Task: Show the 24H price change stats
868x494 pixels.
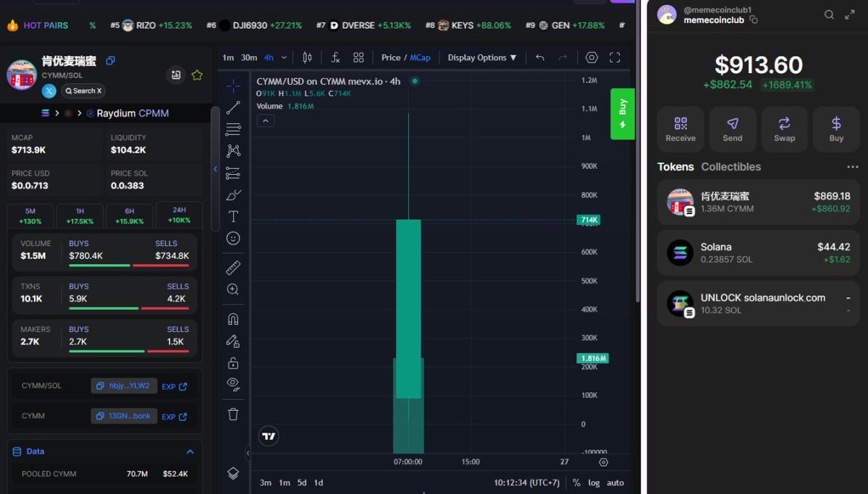Action: (180, 215)
